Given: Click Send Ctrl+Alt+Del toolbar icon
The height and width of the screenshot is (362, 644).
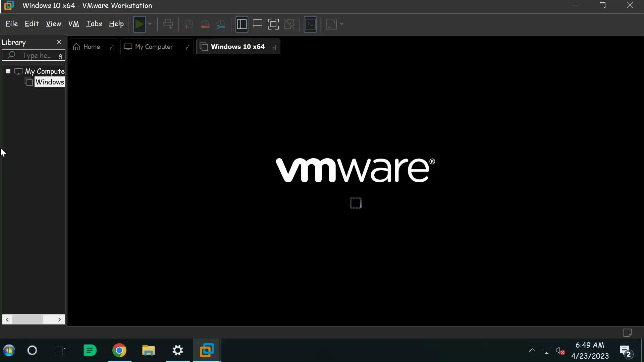Looking at the screenshot, I should [x=168, y=24].
